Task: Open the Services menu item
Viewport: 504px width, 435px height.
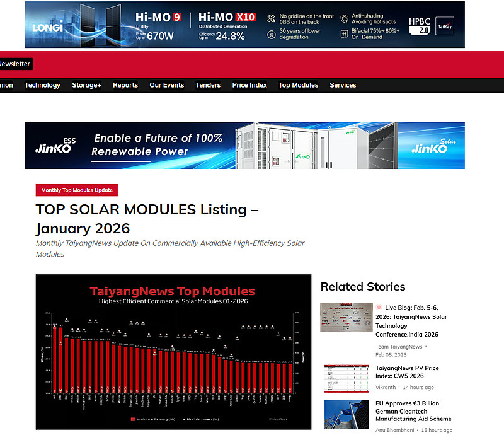Action: click(x=343, y=85)
